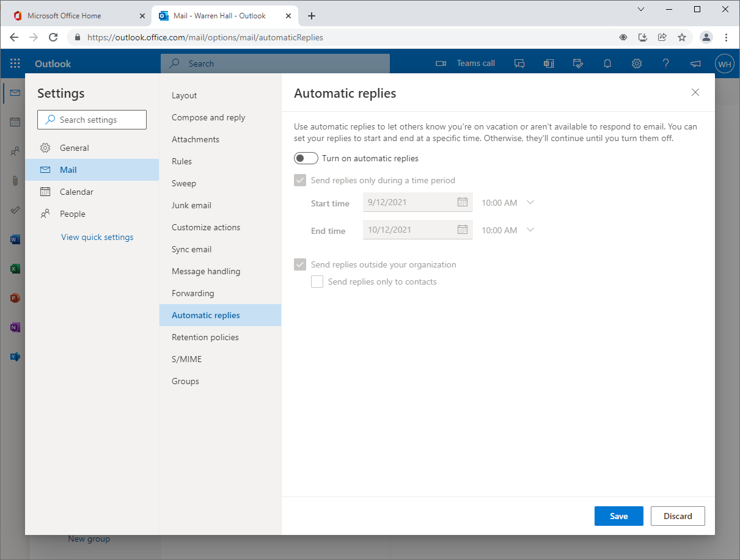The image size is (740, 560).
Task: Open Excel from the left sidebar
Action: pos(14,269)
